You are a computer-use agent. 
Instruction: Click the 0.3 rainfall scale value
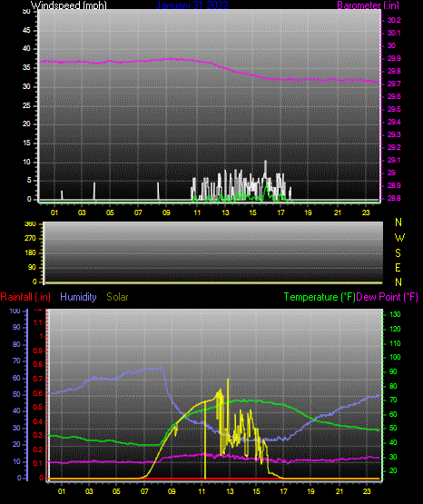pyautogui.click(x=37, y=436)
